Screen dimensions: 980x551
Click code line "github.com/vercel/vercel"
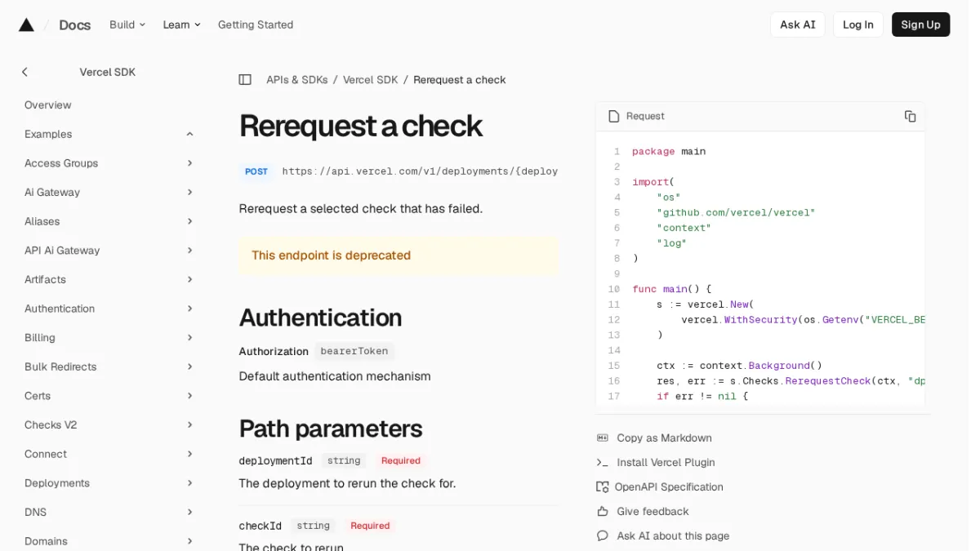(736, 212)
